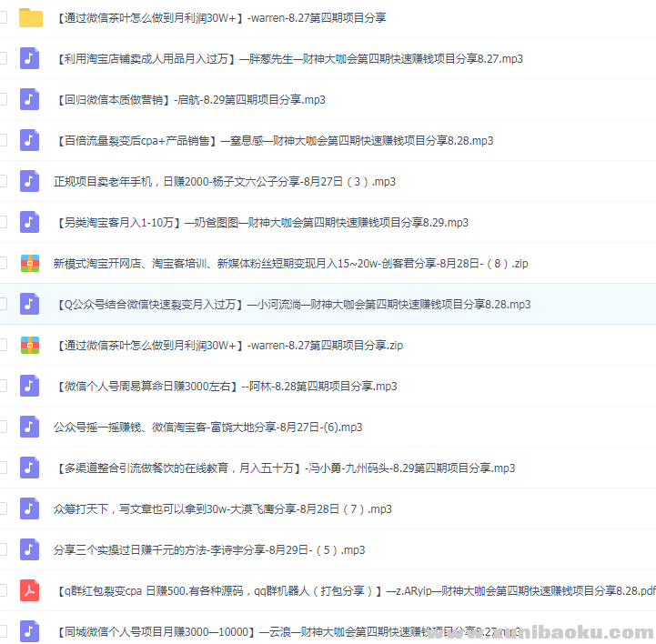Click the mp3 icon for 众筹打天下 file

tap(31, 508)
